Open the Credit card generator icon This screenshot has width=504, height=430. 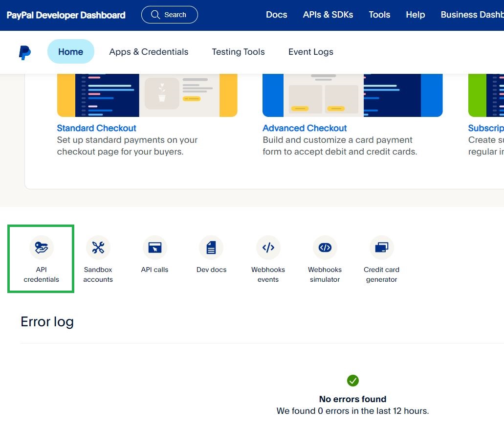click(x=381, y=248)
